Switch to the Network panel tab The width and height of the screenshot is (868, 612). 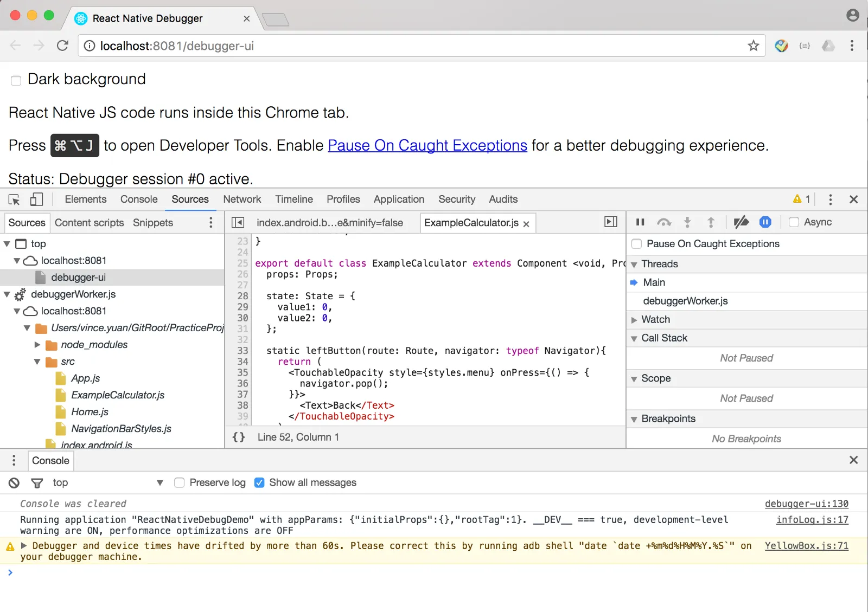pyautogui.click(x=242, y=199)
